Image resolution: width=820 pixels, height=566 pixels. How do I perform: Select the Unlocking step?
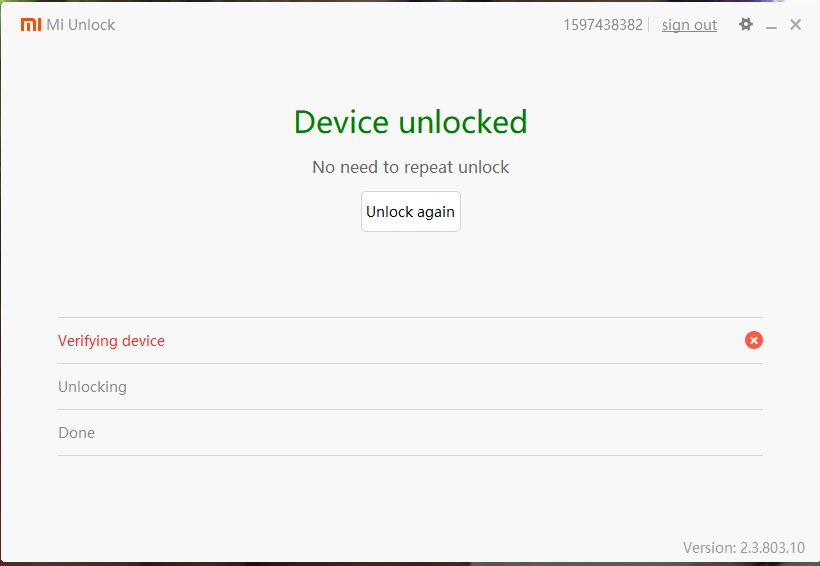click(92, 387)
